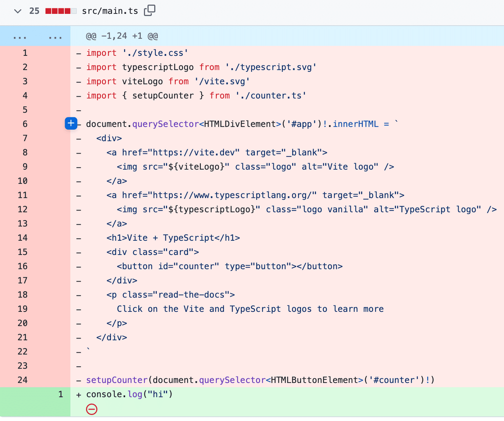Click the hunk header @@ -1,24 +1 @@
Viewport: 504px width, 421px height.
pos(122,36)
